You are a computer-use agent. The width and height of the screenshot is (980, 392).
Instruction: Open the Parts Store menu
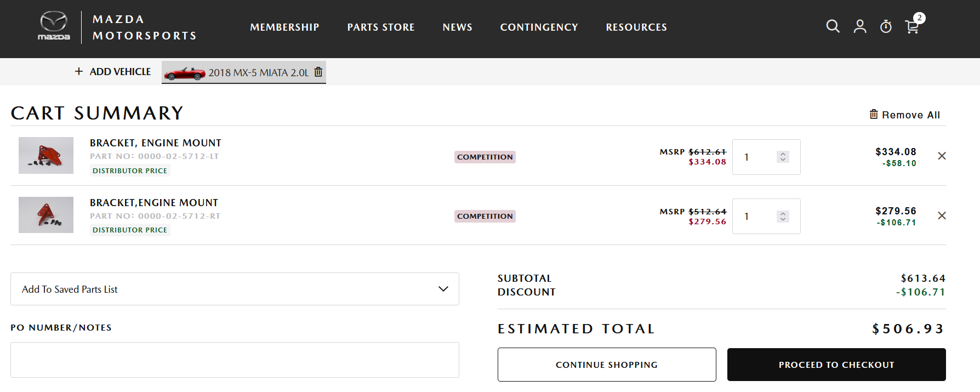pos(381,27)
